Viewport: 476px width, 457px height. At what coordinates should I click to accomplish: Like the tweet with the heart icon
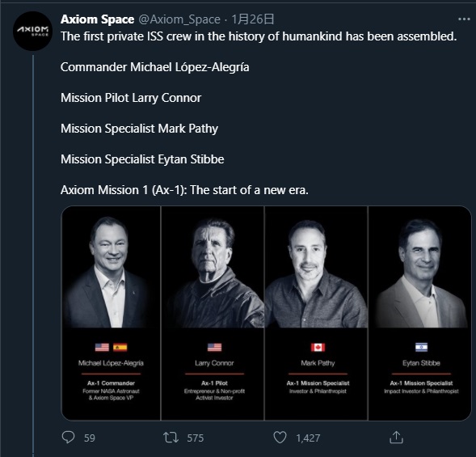(280, 438)
